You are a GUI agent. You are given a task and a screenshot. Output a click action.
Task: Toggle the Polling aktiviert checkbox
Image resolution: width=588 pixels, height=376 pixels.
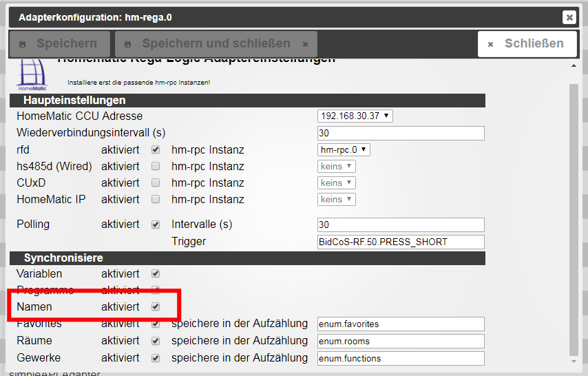pos(156,224)
